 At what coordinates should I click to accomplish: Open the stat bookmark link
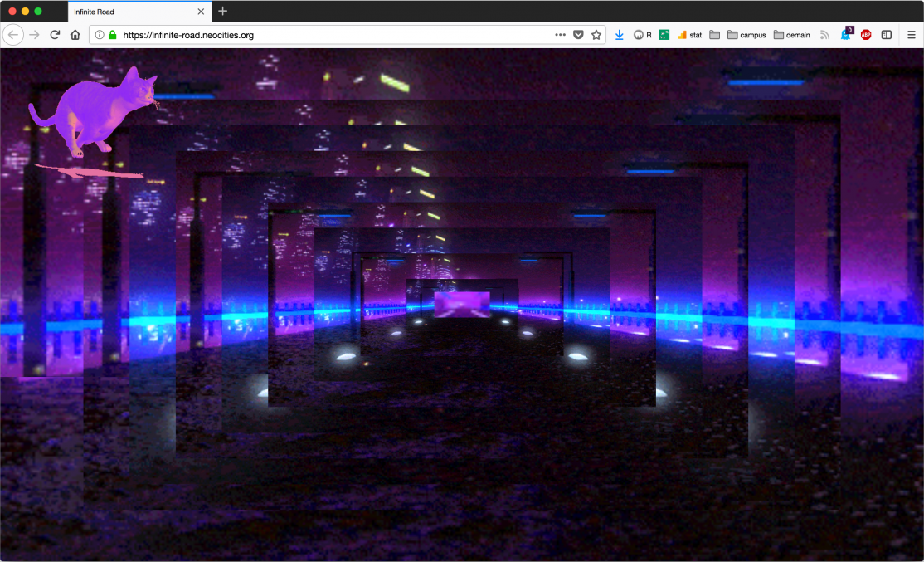[689, 35]
